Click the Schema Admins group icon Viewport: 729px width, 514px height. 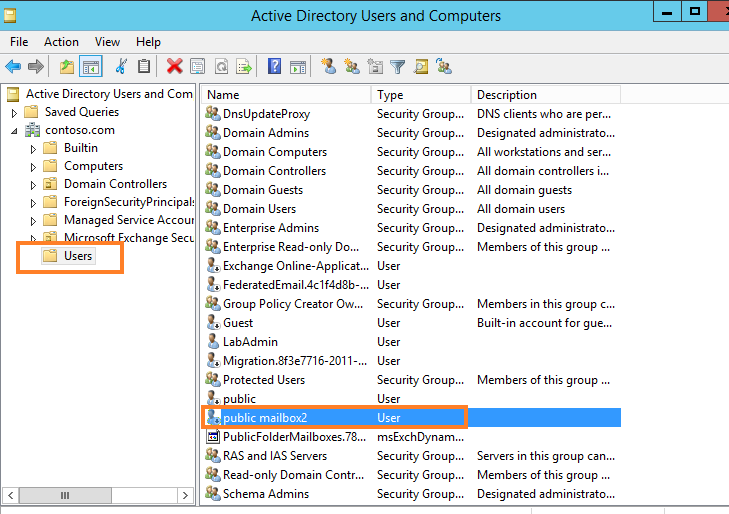point(213,494)
